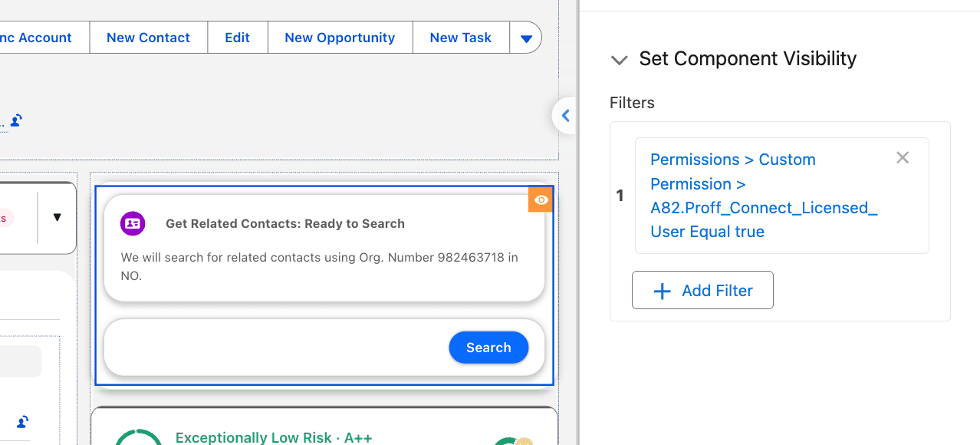
Task: Click the purple contact card icon
Action: (133, 224)
